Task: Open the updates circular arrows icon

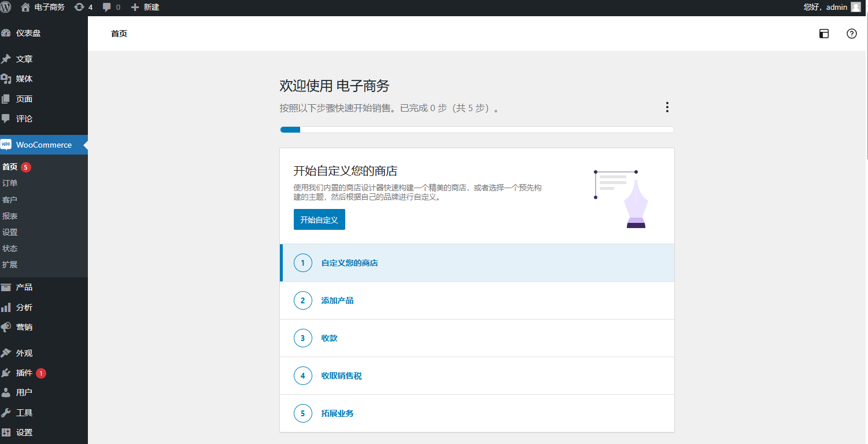Action: [x=79, y=7]
